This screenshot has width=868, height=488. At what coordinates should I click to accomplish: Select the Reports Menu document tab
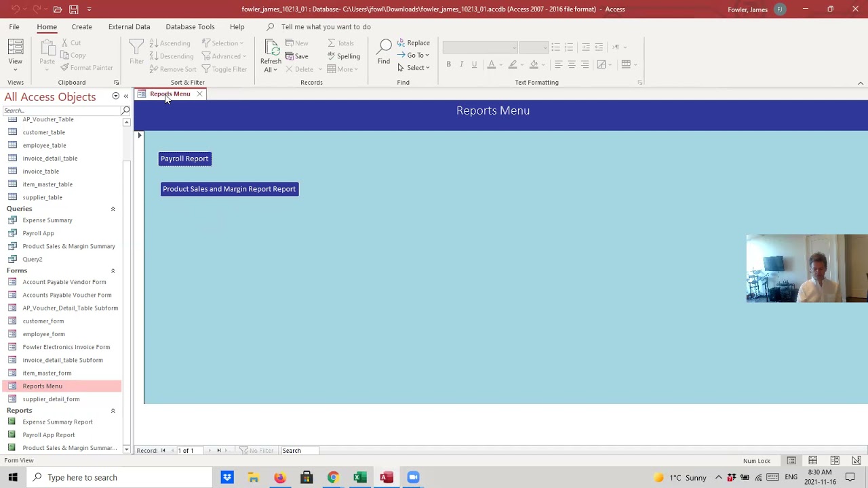(170, 94)
